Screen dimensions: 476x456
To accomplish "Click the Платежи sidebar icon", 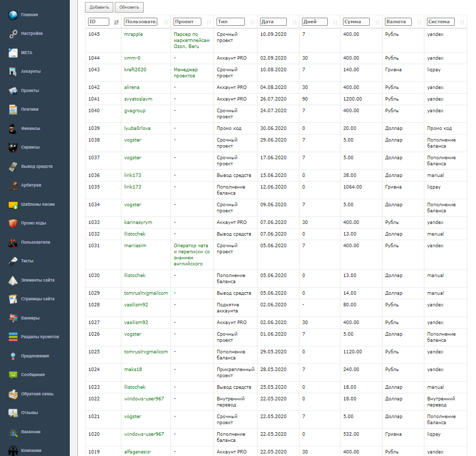I will click(x=13, y=110).
